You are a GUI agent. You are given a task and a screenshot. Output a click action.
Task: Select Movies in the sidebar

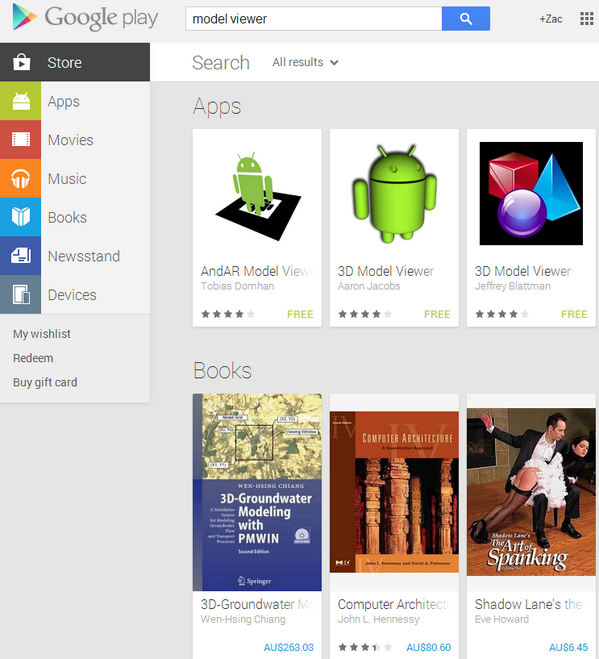point(75,140)
